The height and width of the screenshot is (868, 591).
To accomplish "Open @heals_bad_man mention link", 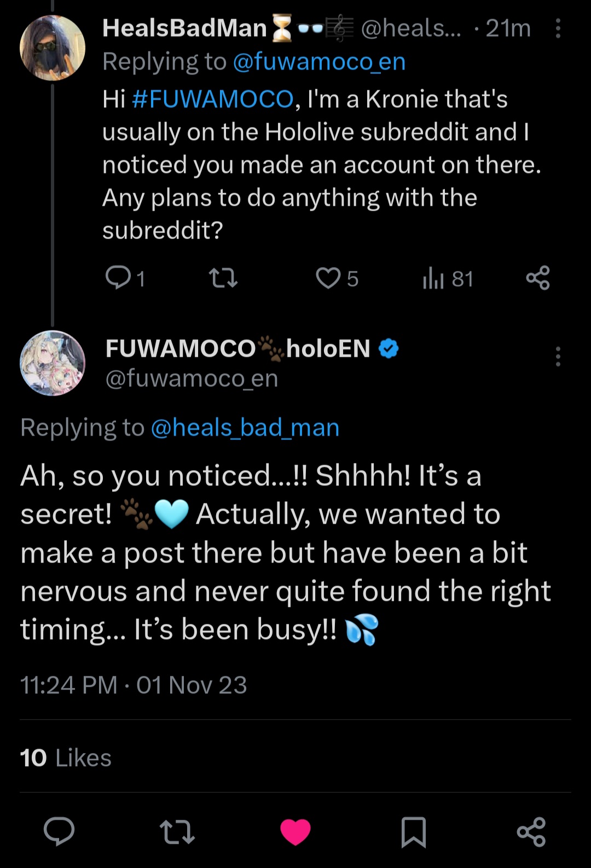I will point(245,427).
